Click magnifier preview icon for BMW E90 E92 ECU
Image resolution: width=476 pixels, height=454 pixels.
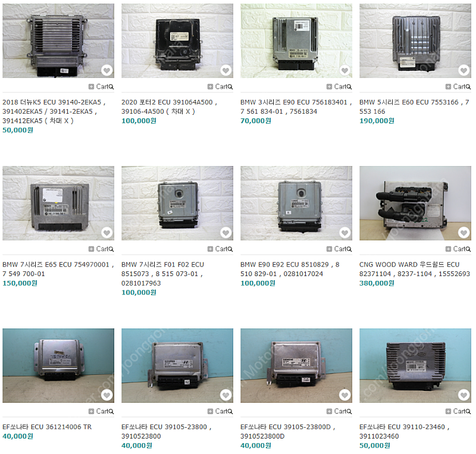tap(349, 249)
